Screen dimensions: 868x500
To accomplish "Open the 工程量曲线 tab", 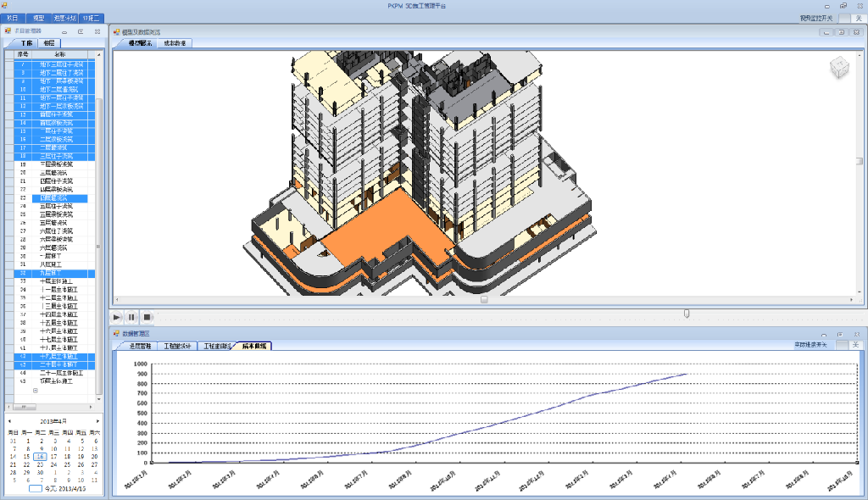I will click(217, 346).
